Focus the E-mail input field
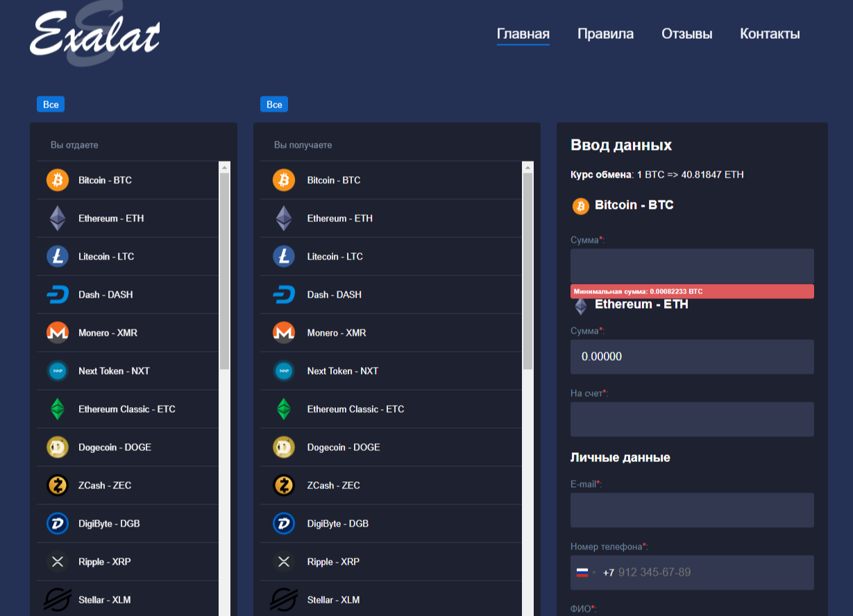 692,510
